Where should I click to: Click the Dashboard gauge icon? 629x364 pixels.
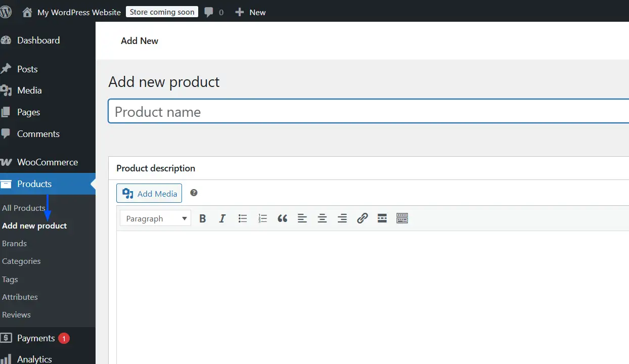[x=6, y=40]
